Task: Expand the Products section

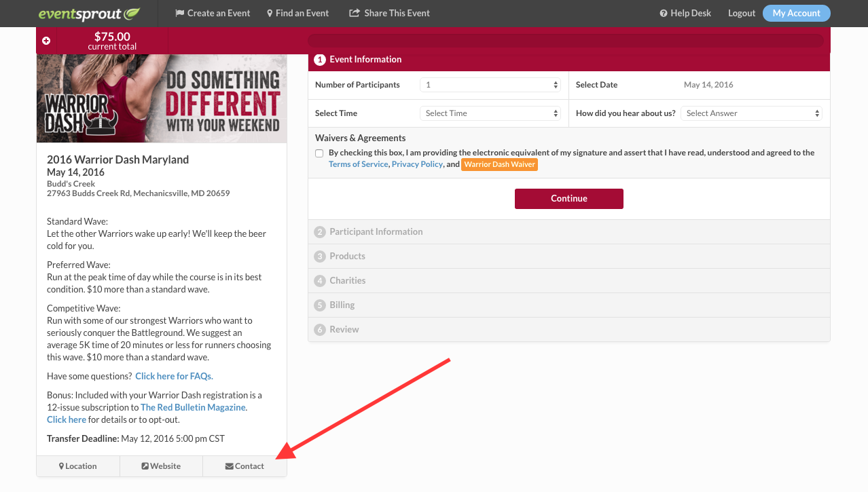Action: (x=569, y=257)
